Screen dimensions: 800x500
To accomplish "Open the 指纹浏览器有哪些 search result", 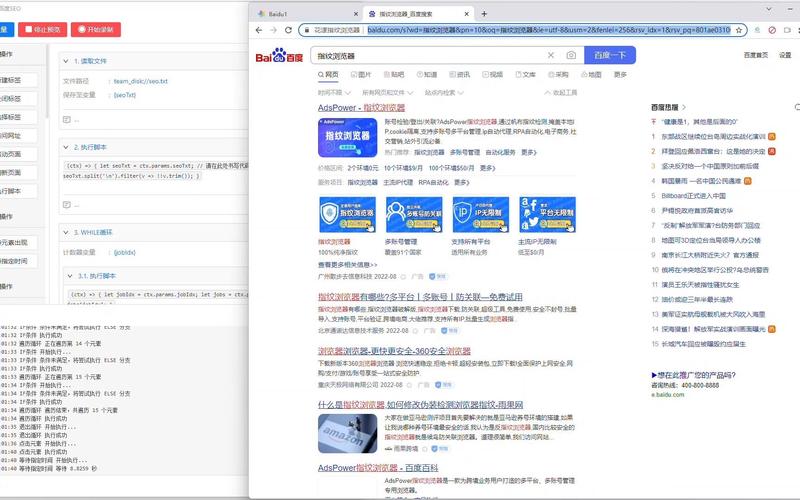I will click(420, 297).
